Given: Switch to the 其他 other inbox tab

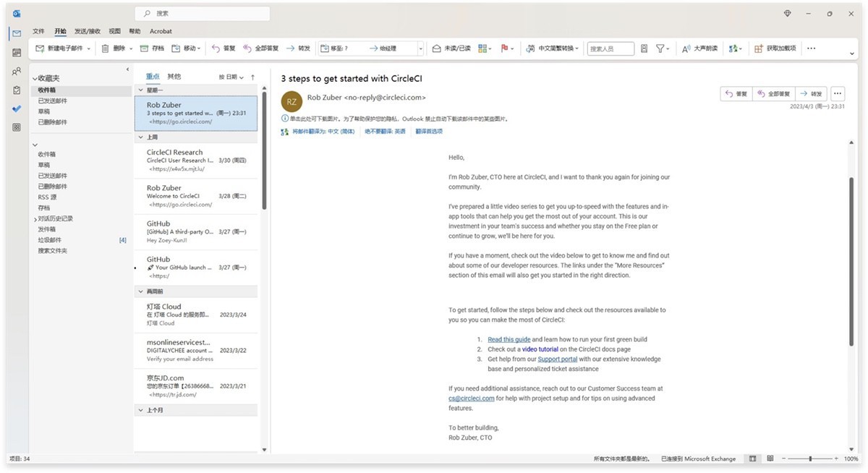Looking at the screenshot, I should pos(174,77).
